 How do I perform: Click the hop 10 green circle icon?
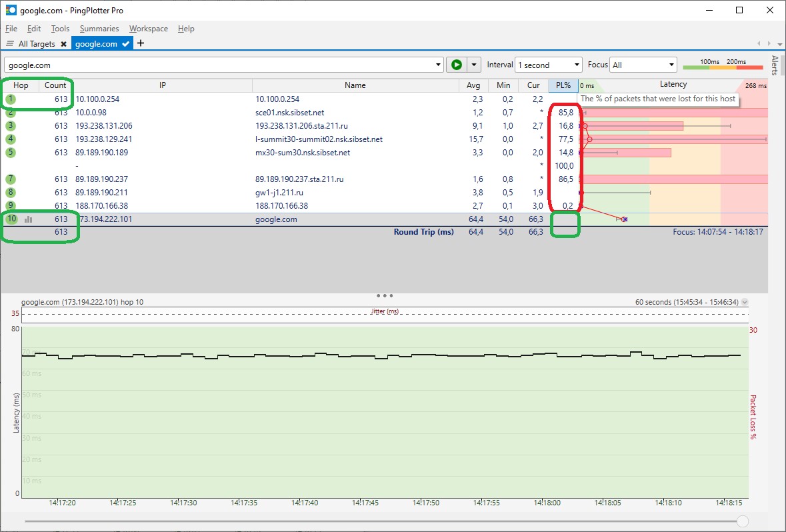tap(11, 219)
